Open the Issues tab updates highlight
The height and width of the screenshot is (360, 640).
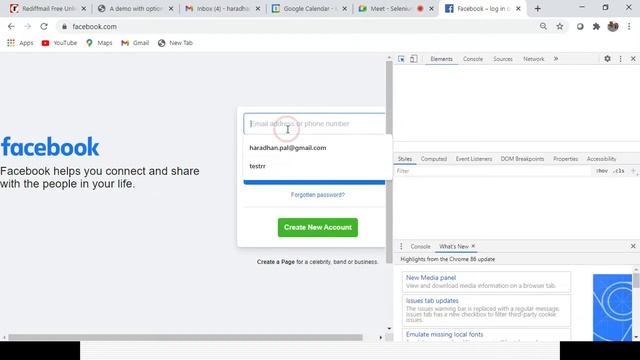click(x=486, y=311)
